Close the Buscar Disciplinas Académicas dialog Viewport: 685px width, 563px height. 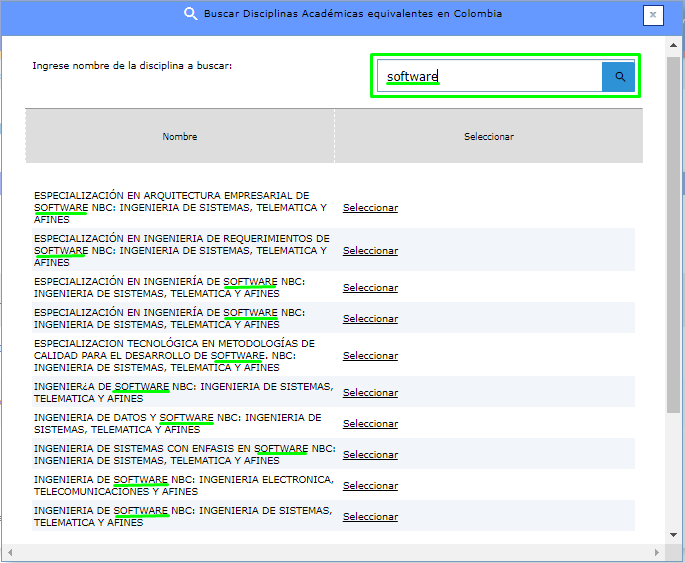click(x=653, y=15)
